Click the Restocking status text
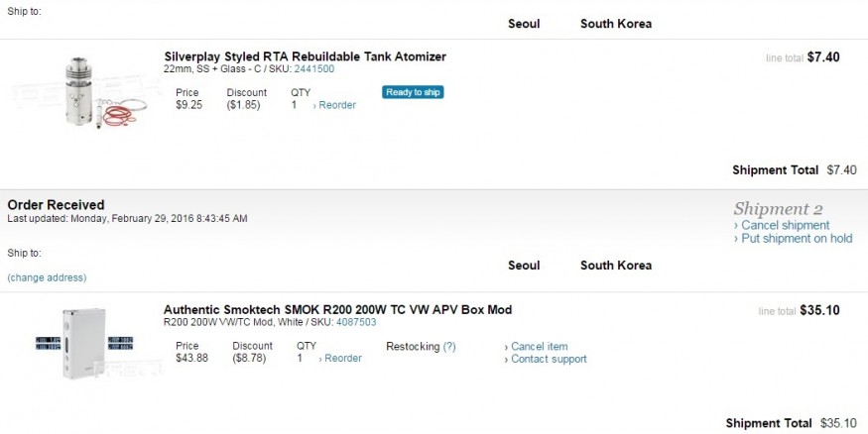 tap(413, 347)
